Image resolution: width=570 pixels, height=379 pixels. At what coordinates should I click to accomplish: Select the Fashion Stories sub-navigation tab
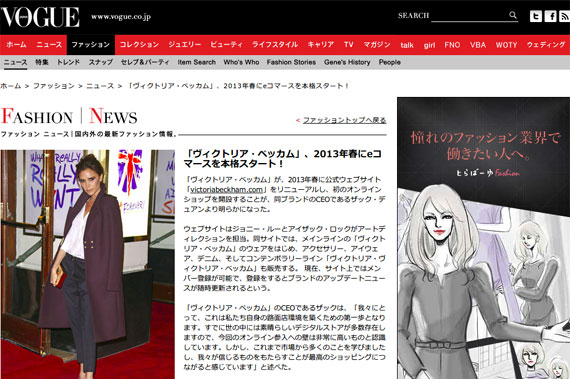pos(291,62)
